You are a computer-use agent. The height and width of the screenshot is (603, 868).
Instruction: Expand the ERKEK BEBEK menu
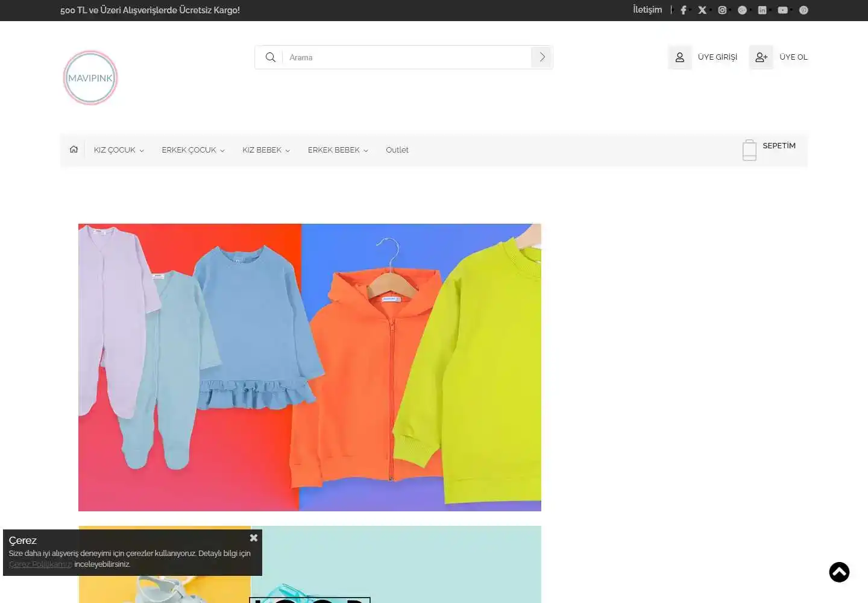click(338, 150)
